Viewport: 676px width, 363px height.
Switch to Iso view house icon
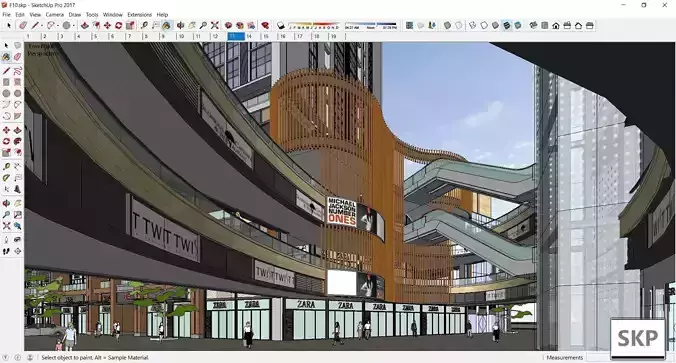533,25
